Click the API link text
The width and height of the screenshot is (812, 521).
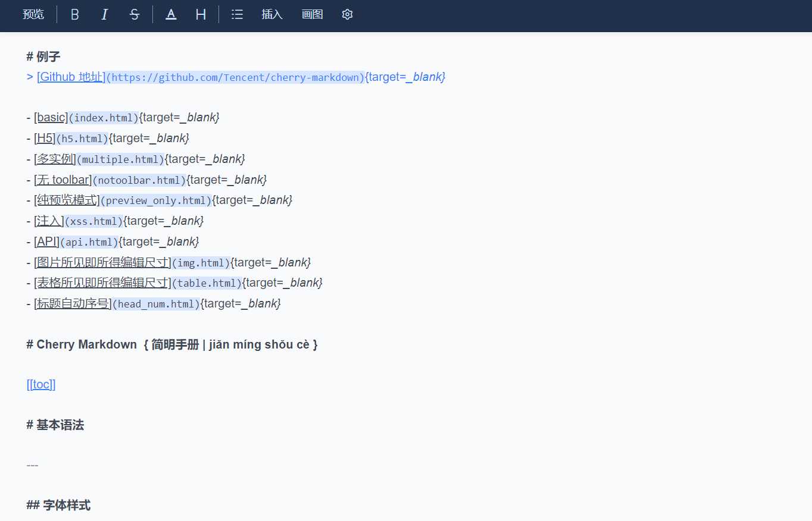point(46,241)
